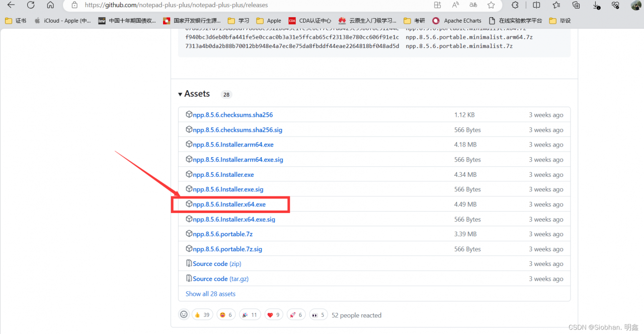Select the hash line for npp.8.5.6.portable.minimalist.arm64.7z
Screen dimensions: 644x334
point(359,37)
